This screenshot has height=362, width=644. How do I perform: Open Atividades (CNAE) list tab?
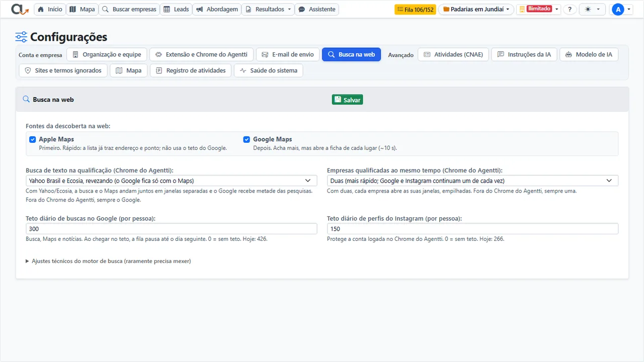453,54
